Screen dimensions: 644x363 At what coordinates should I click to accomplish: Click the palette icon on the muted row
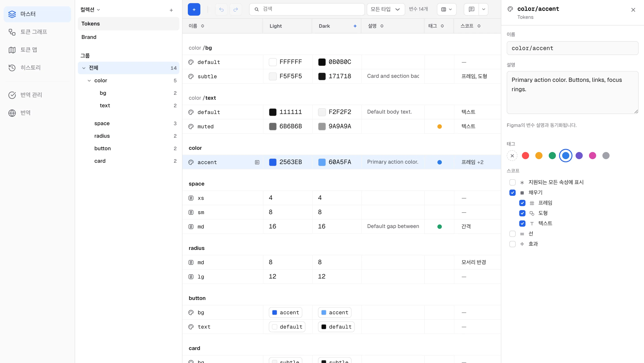click(191, 127)
